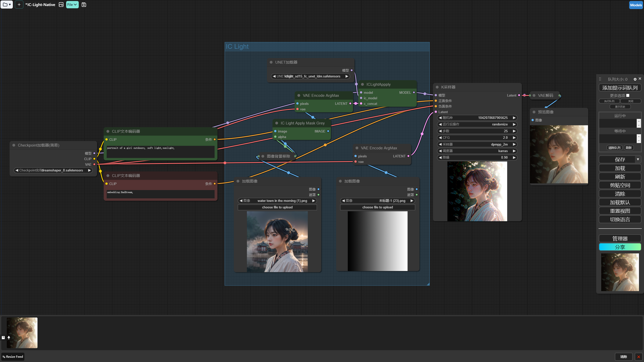Image resolution: width=644 pixels, height=362 pixels.
Task: Tick the 更多选项 checkbox
Action: [x=628, y=96]
